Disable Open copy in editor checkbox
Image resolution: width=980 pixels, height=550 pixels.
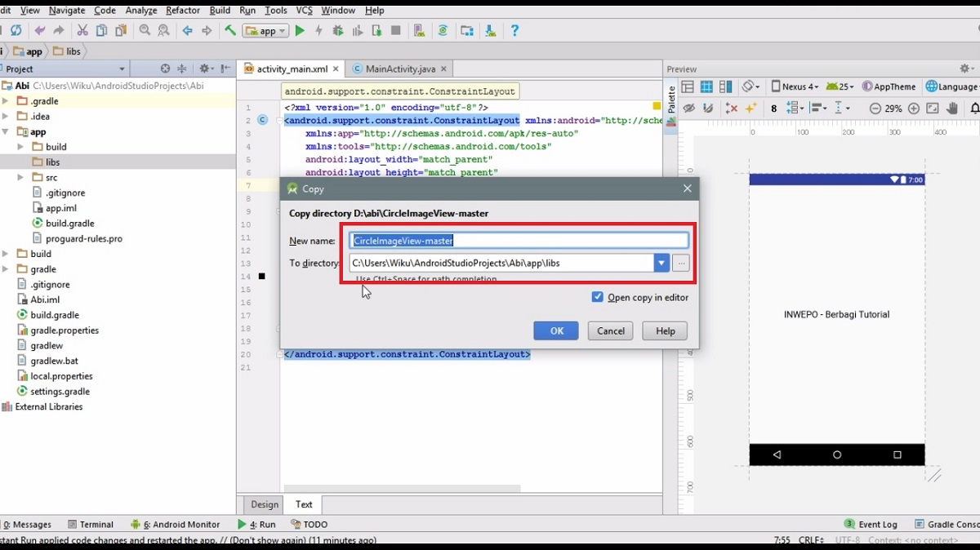(598, 297)
